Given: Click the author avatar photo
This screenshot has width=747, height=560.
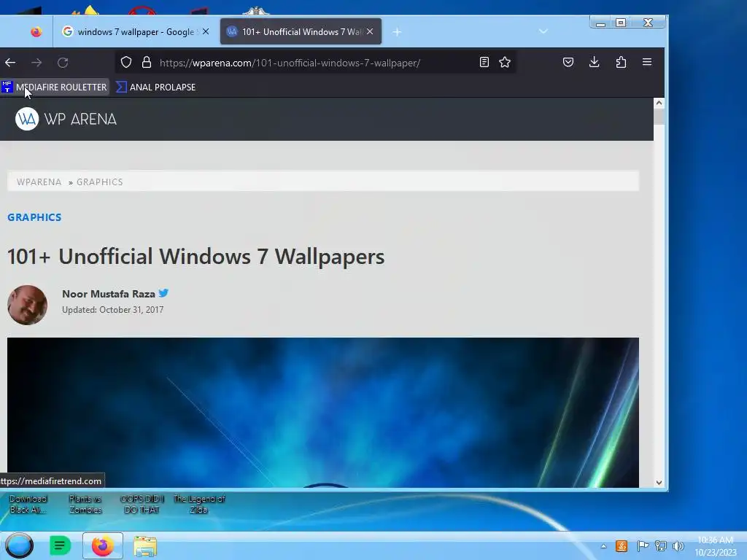Looking at the screenshot, I should coord(27,305).
